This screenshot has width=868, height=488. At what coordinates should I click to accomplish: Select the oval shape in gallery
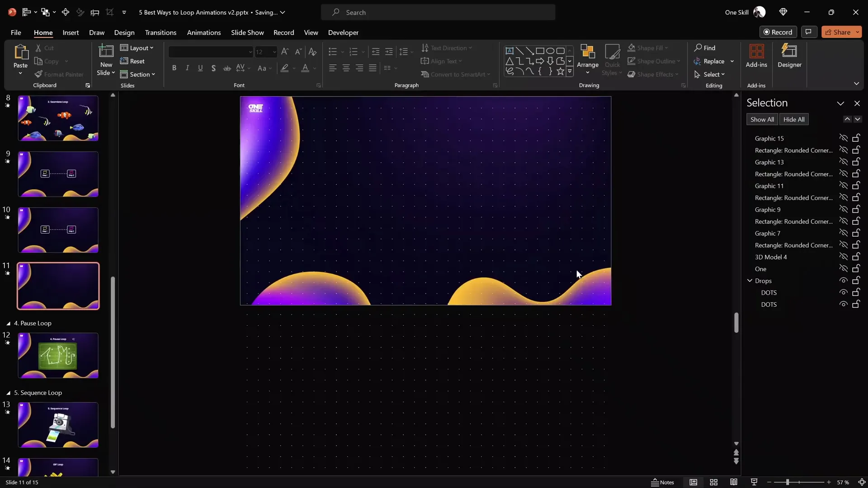pyautogui.click(x=550, y=51)
